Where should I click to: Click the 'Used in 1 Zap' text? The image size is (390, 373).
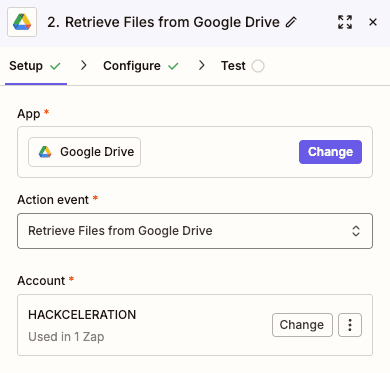(x=66, y=337)
